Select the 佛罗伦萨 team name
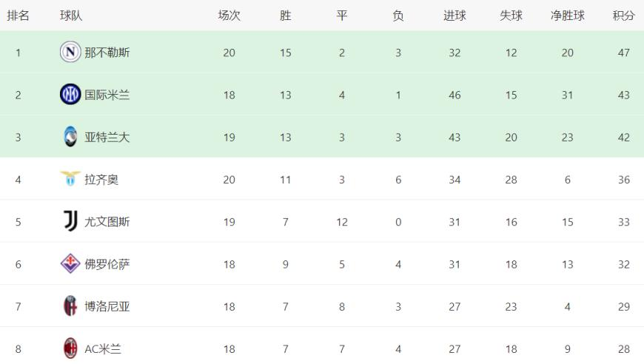 pos(107,264)
